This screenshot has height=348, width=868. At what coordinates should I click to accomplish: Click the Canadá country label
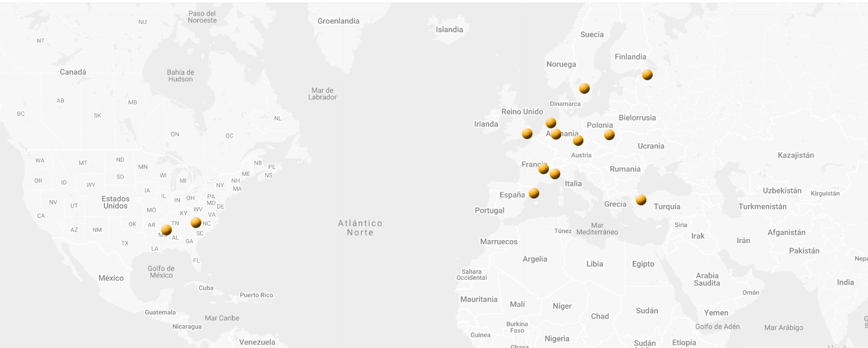[x=73, y=72]
